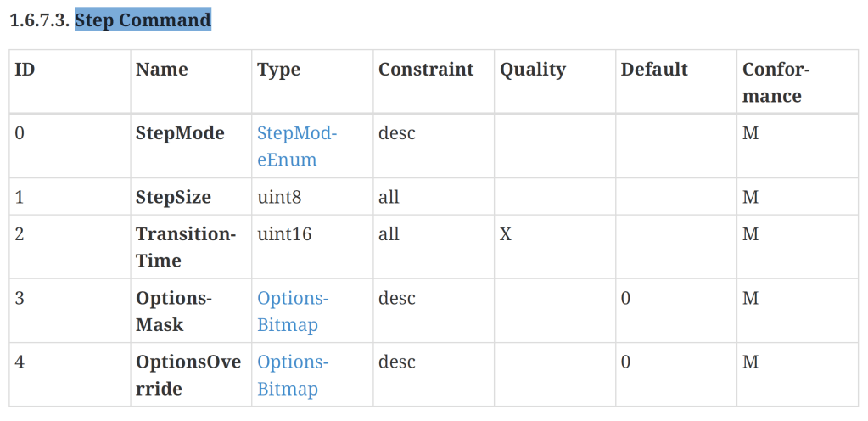The image size is (868, 421).
Task: Select the Constraint column header
Action: tap(426, 70)
